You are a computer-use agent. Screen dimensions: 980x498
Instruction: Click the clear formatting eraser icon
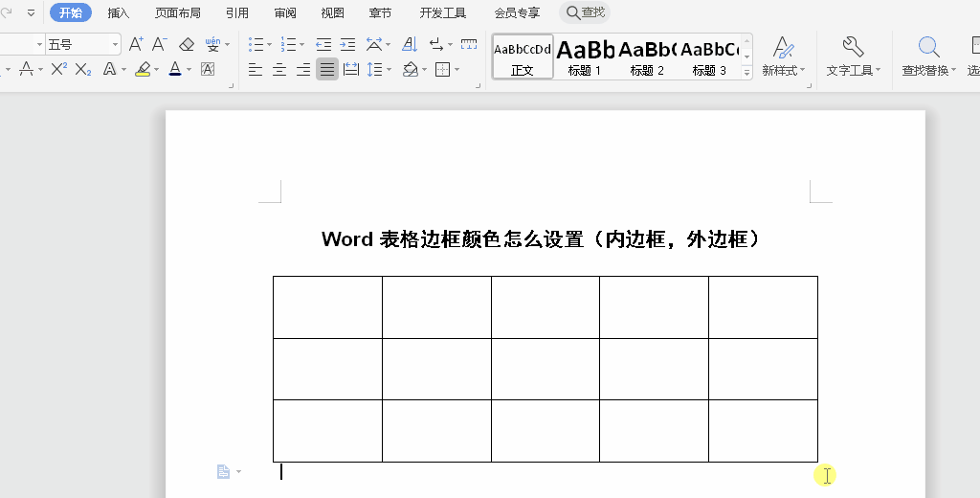tap(187, 44)
